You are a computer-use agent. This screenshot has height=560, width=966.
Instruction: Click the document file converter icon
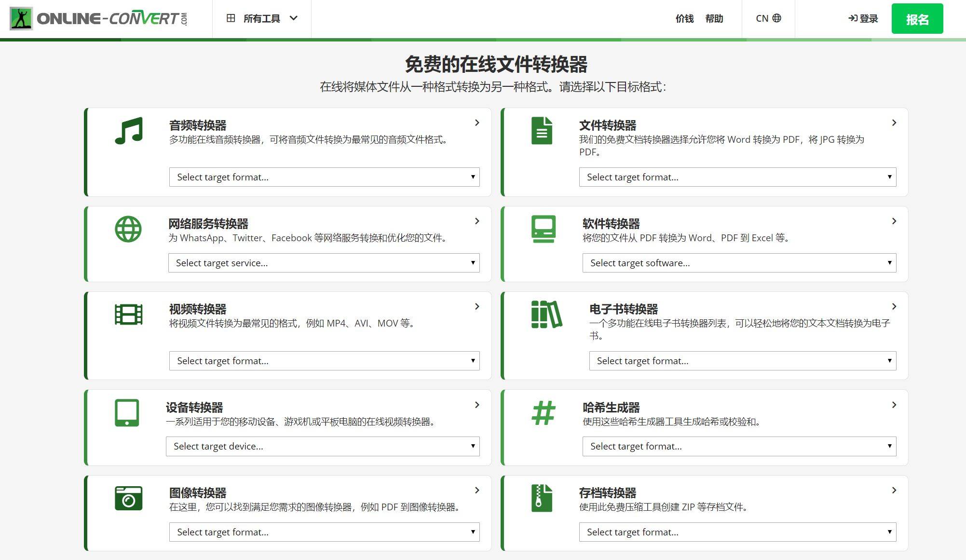click(x=542, y=130)
